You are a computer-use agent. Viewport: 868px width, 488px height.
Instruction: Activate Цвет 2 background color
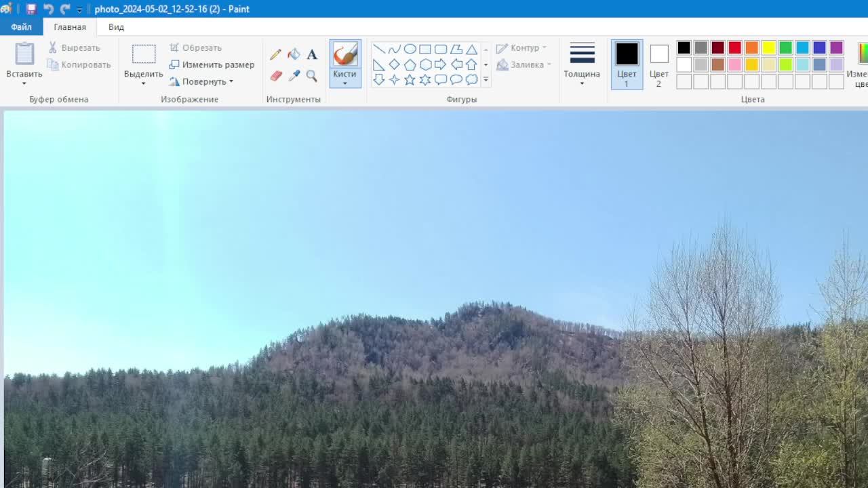point(658,64)
